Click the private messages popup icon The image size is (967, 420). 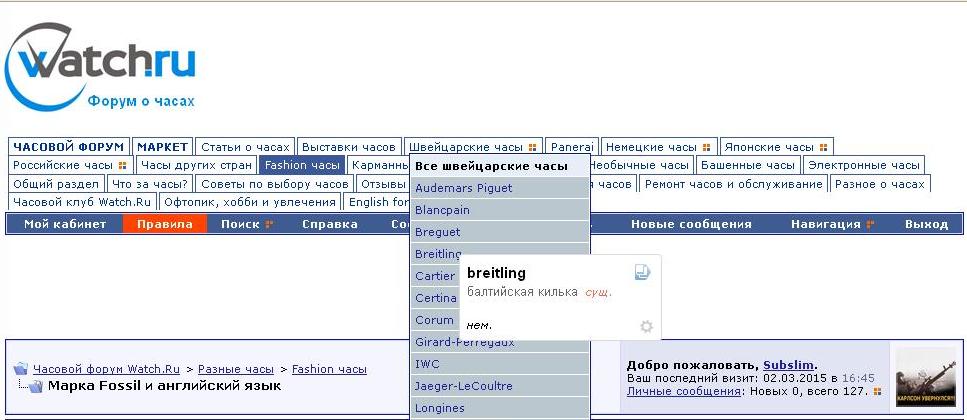tap(876, 391)
